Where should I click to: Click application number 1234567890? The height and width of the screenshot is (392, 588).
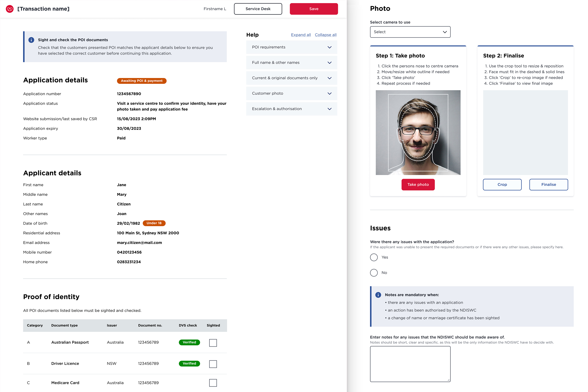[129, 94]
